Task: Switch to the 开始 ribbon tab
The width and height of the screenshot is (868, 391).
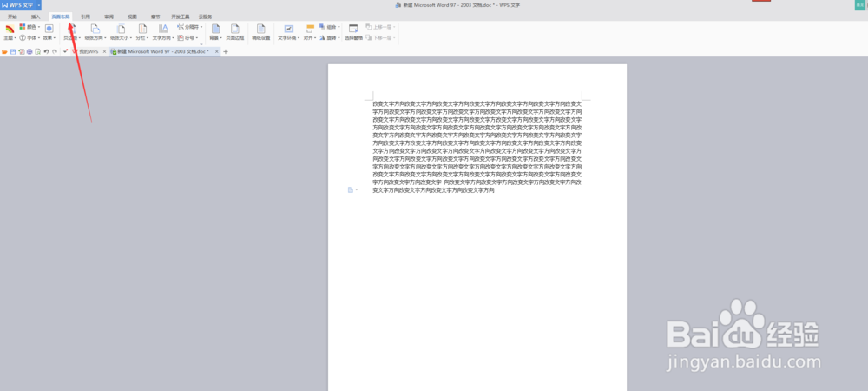Action: click(x=12, y=17)
